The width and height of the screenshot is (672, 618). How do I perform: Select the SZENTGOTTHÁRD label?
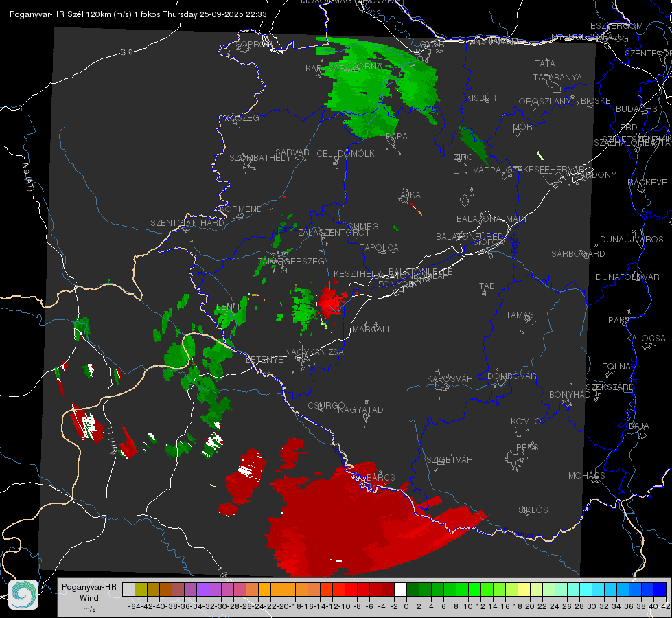pyautogui.click(x=187, y=223)
